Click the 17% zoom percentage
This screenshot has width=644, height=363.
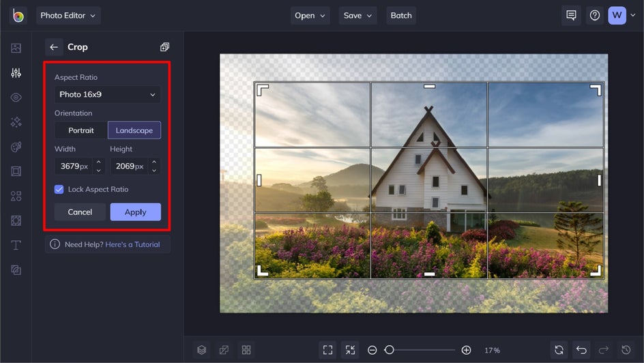[492, 350]
